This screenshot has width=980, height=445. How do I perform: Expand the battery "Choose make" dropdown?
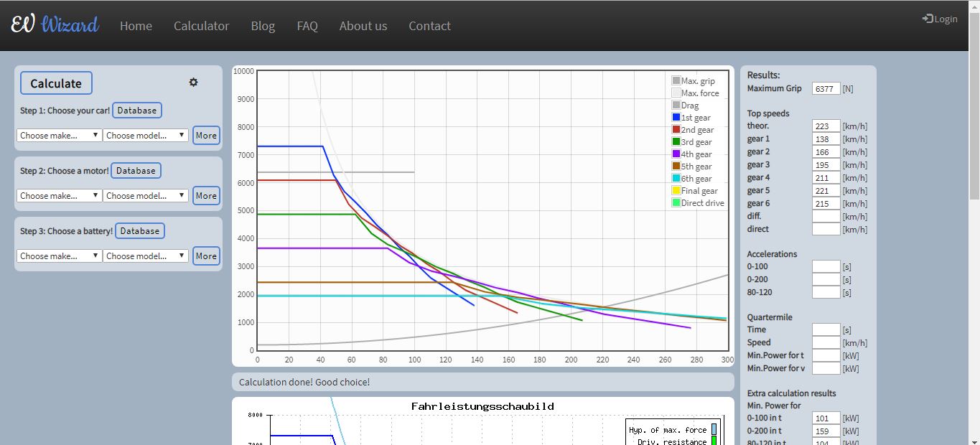[x=59, y=256]
